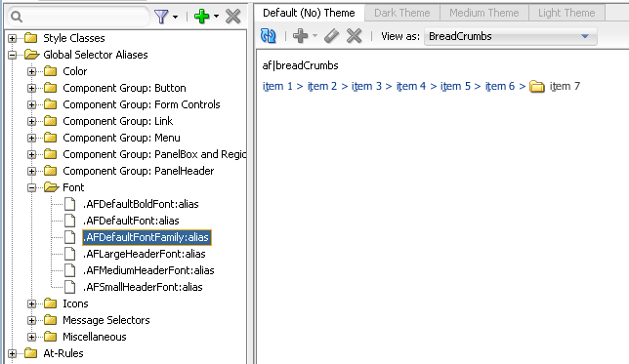Expand Component Group: Form Controls
629x364 pixels.
[x=31, y=105]
